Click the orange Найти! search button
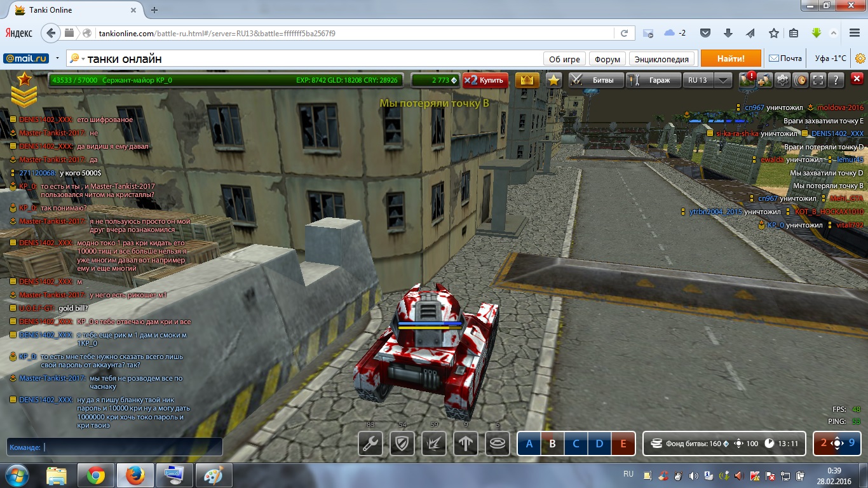The image size is (868, 488). pos(731,58)
